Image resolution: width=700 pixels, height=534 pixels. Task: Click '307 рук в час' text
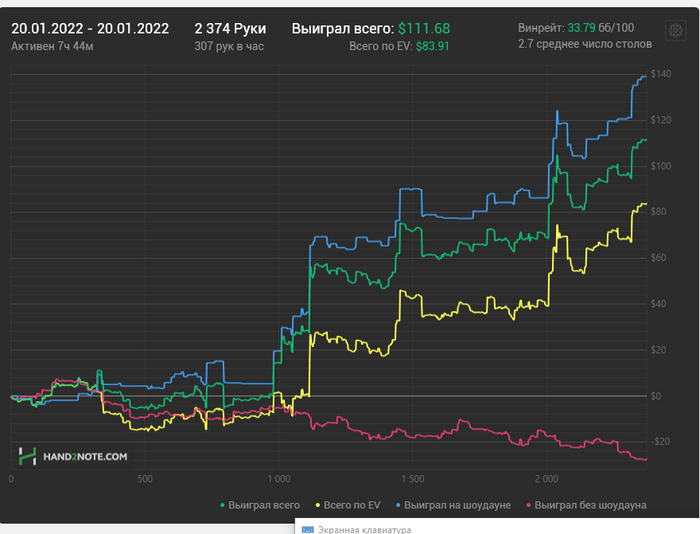pyautogui.click(x=229, y=46)
